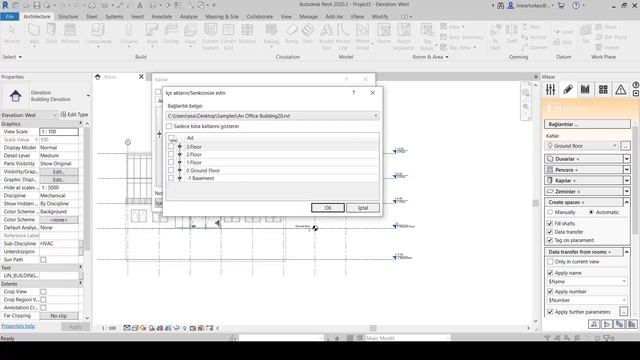Screen dimensions: 640x360
Task: Select the liNear pencil edit tab icon
Action: 568,89
